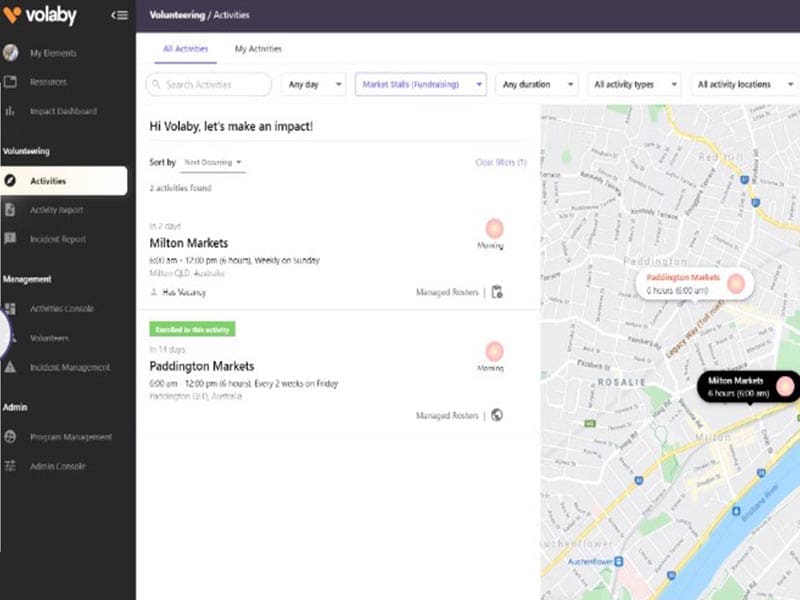Click Managed Rosters on Milton Markets
This screenshot has width=800, height=600.
447,292
